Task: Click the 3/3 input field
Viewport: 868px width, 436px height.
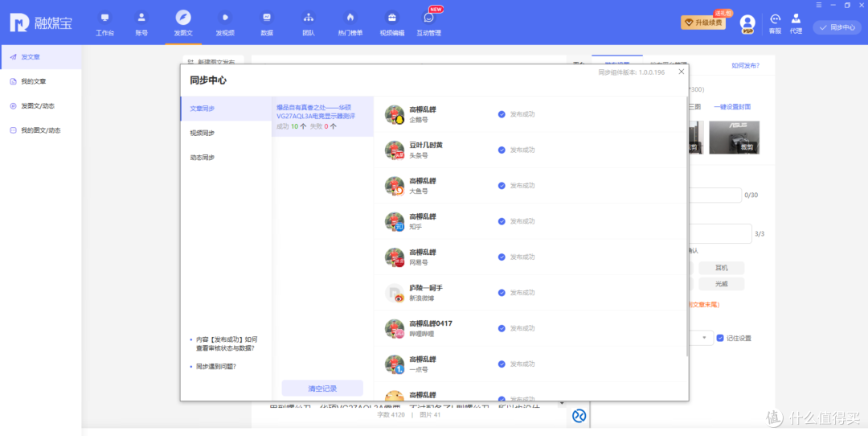Action: [x=719, y=234]
